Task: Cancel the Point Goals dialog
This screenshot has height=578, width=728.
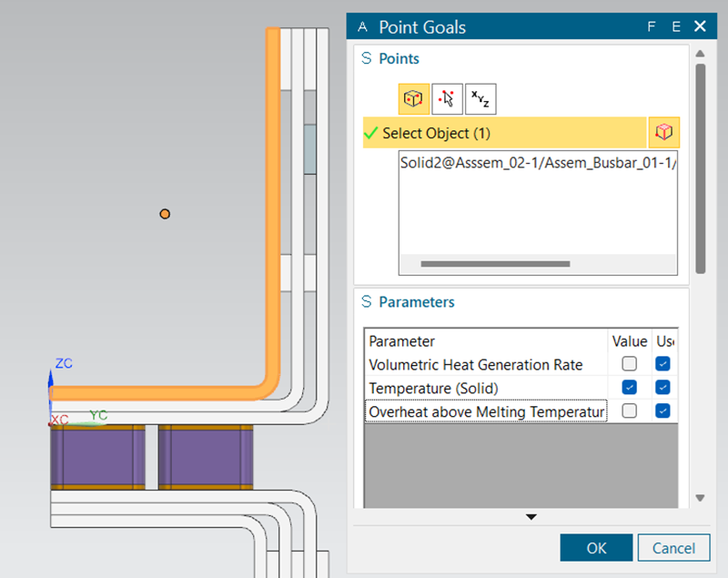Action: 673,548
